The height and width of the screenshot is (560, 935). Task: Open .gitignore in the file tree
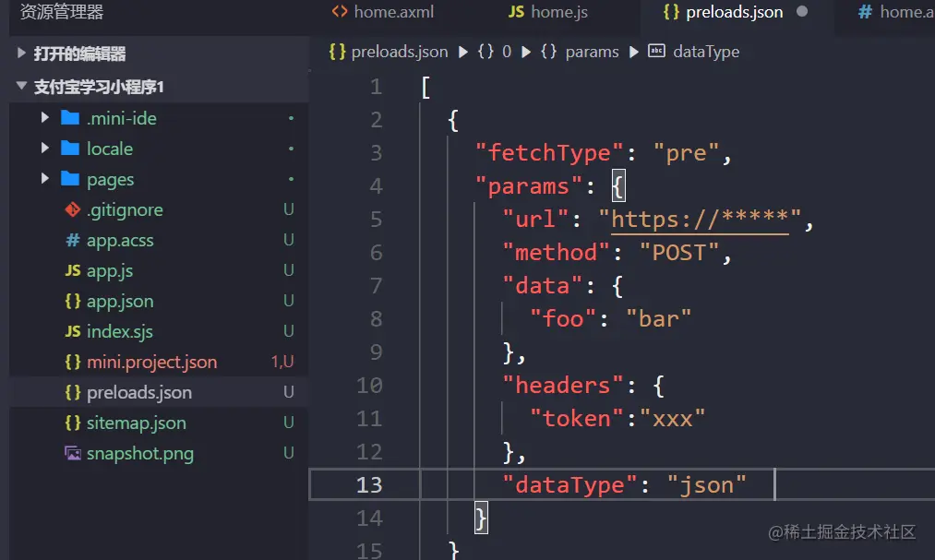click(125, 209)
